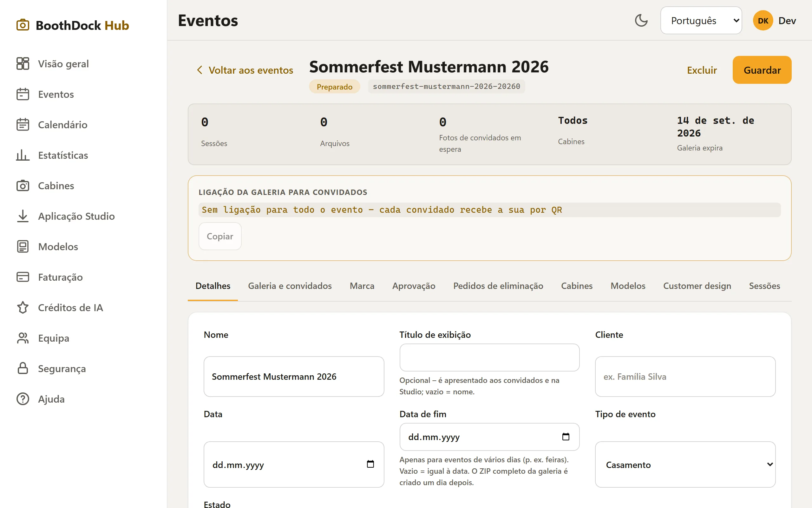Expand the Tipo de evento Casamento dropdown

point(685,464)
